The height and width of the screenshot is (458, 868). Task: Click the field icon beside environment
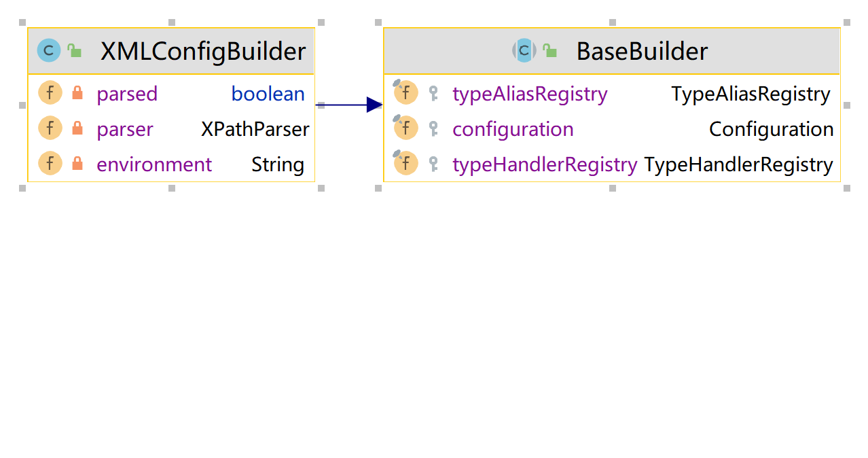50,164
